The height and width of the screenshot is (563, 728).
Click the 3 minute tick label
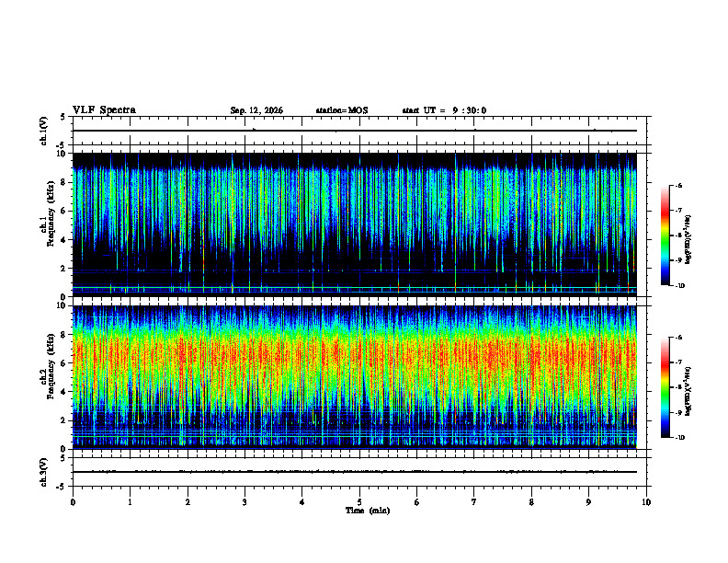(245, 502)
